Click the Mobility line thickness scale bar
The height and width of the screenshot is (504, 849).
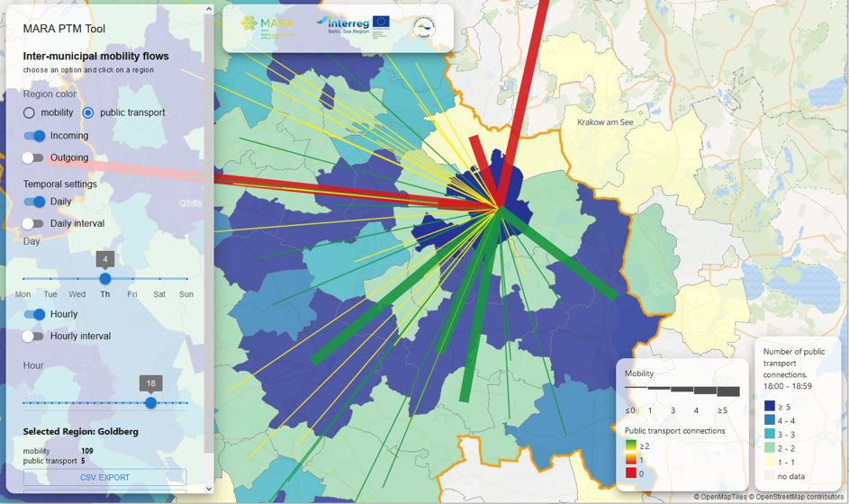[682, 391]
